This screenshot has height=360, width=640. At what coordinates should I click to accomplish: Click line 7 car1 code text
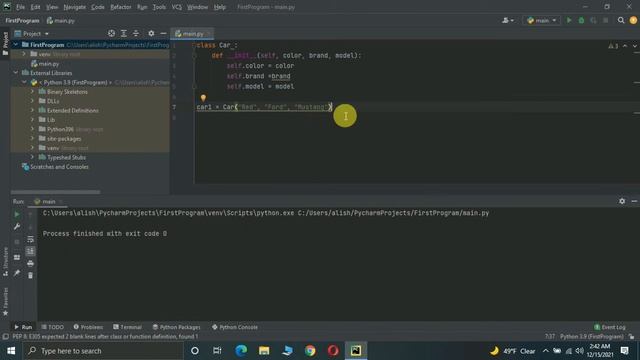point(264,107)
